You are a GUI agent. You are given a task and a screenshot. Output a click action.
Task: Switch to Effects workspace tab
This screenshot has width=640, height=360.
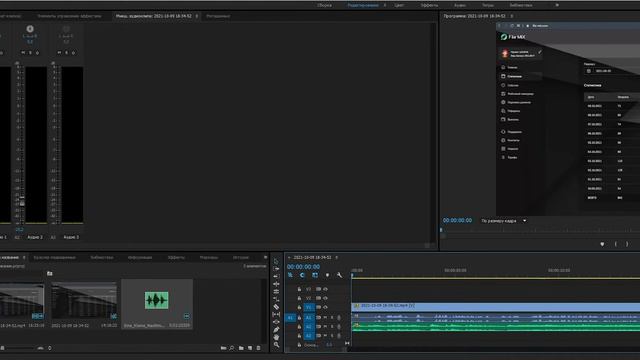point(429,5)
